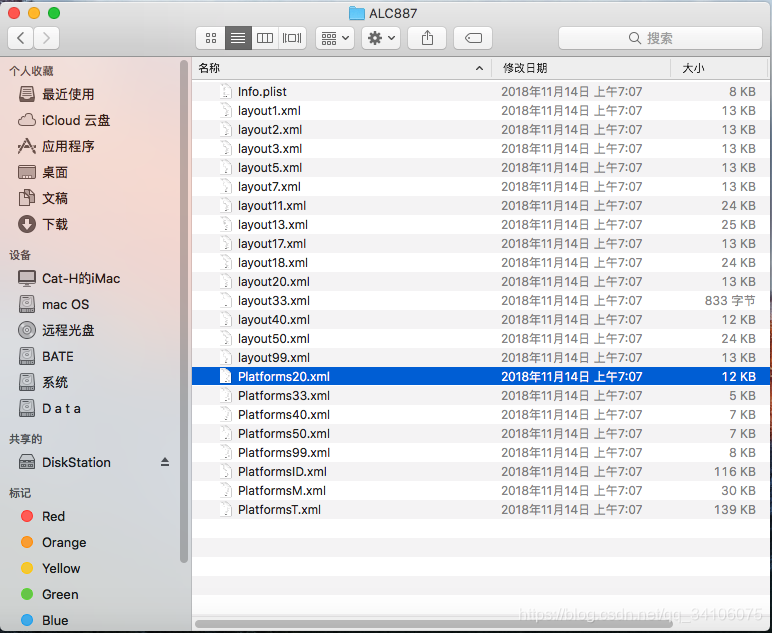Go forward with the right arrow button

tap(46, 38)
